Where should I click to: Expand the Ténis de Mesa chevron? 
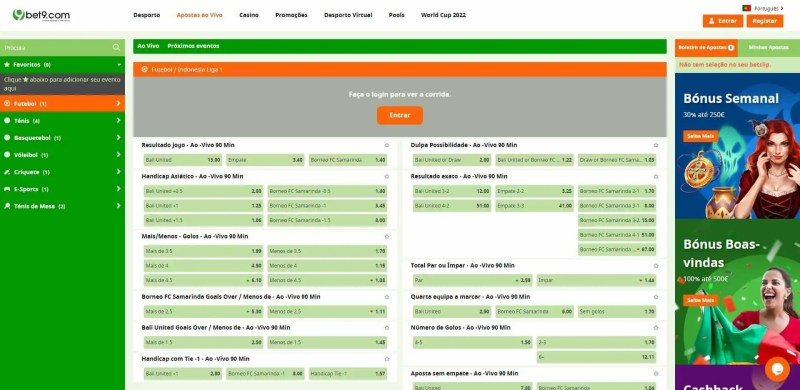(x=118, y=206)
